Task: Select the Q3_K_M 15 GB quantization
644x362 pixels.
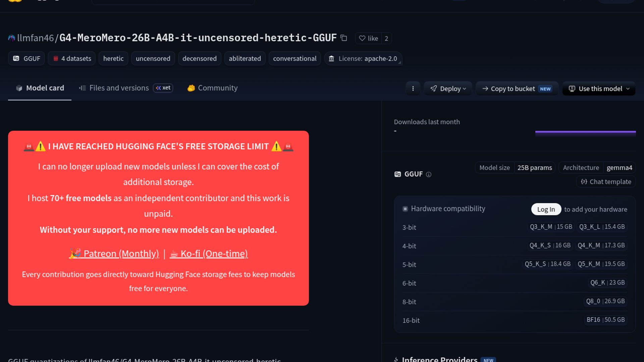Action: tap(551, 227)
